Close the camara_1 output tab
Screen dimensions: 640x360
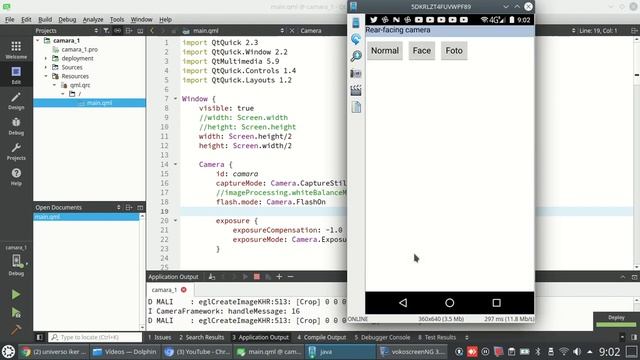click(x=184, y=290)
